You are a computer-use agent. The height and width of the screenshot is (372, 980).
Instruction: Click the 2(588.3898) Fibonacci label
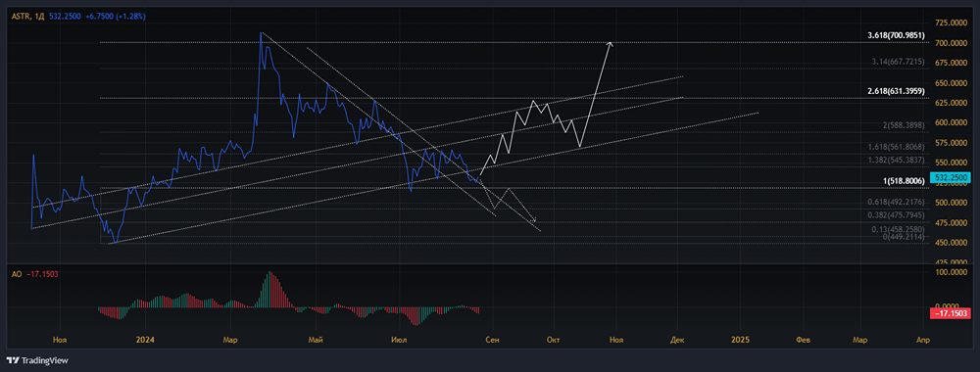(905, 125)
